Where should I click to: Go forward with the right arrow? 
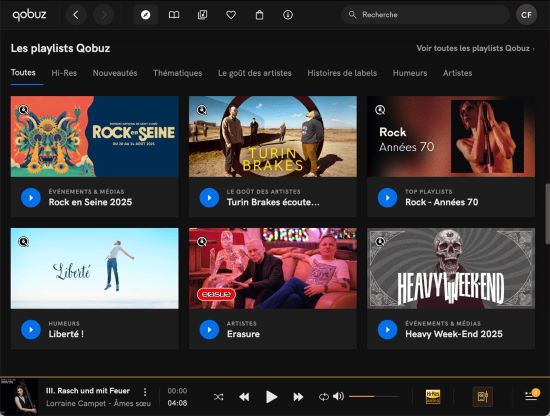103,15
